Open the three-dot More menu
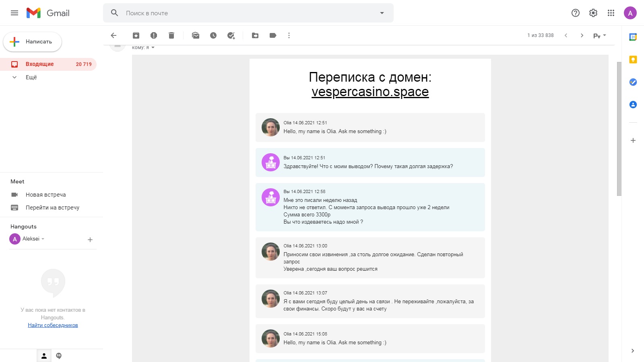Screen dimensions: 644x362 pyautogui.click(x=289, y=35)
